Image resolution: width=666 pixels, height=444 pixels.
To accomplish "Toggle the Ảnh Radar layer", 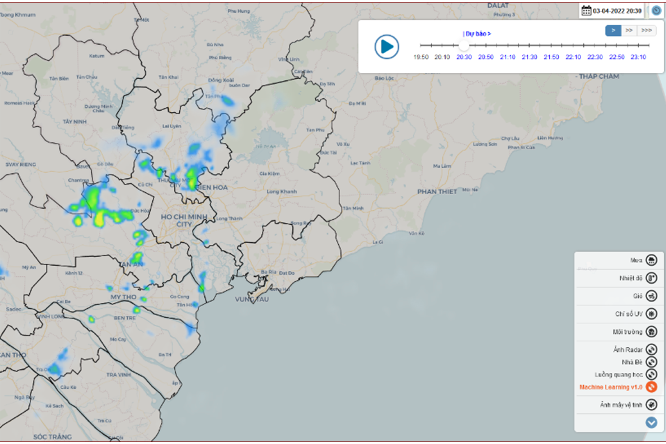I will coord(651,349).
